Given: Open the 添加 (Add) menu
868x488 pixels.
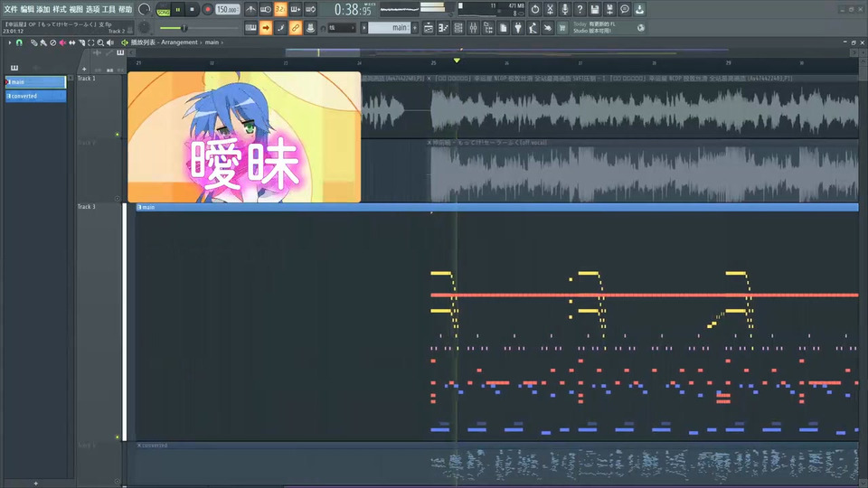Looking at the screenshot, I should [x=43, y=9].
